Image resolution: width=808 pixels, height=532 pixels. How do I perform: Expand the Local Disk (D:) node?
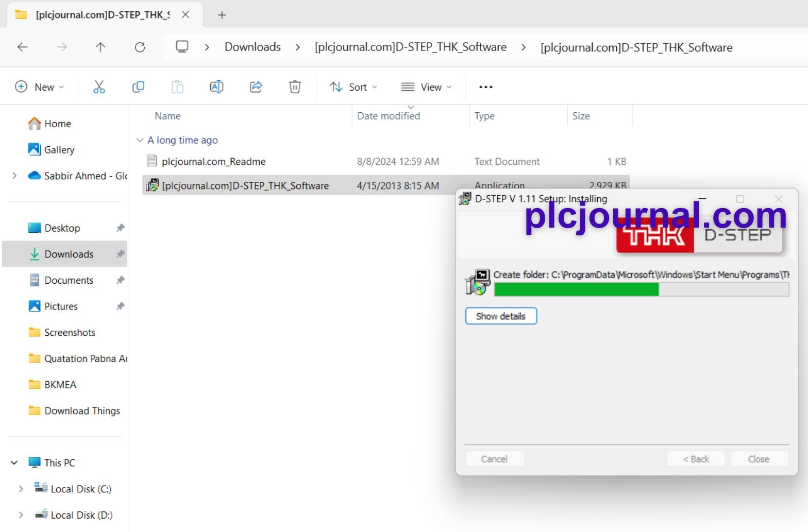click(x=21, y=515)
